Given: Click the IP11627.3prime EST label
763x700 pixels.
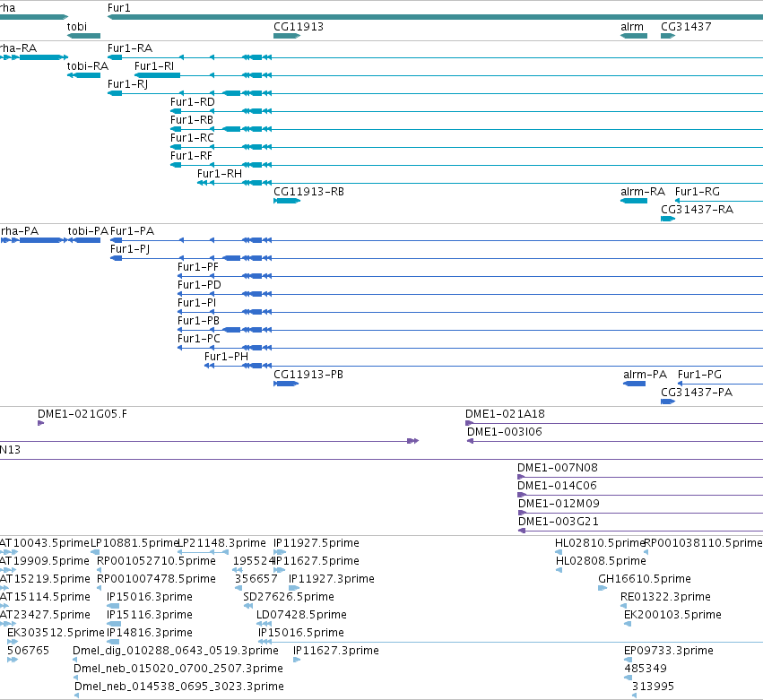Looking at the screenshot, I should tap(335, 652).
